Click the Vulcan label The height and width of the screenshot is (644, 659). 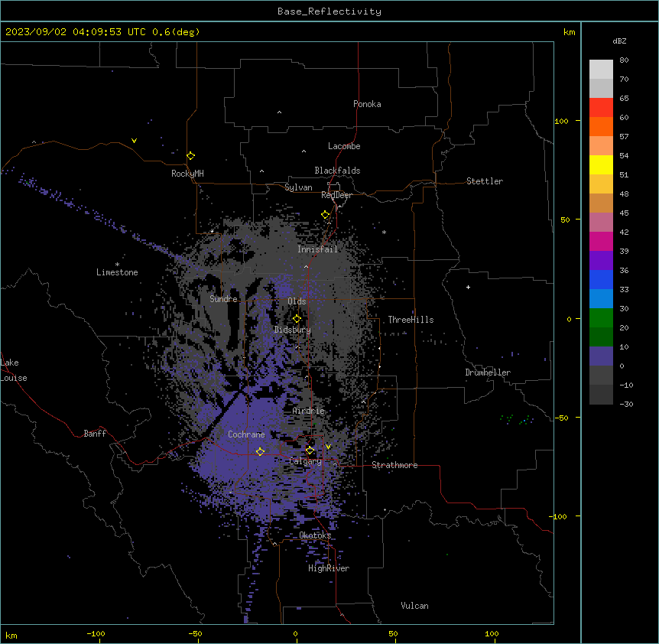[x=414, y=606]
